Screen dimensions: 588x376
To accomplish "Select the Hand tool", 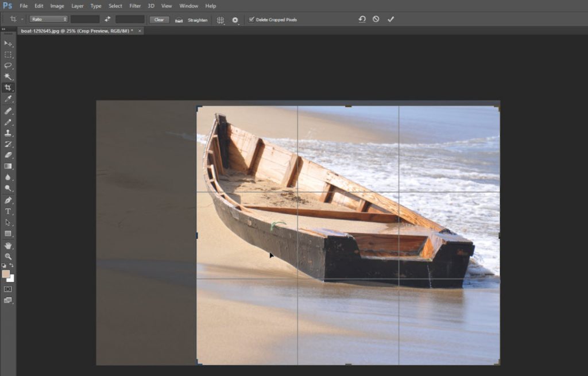I will [8, 246].
